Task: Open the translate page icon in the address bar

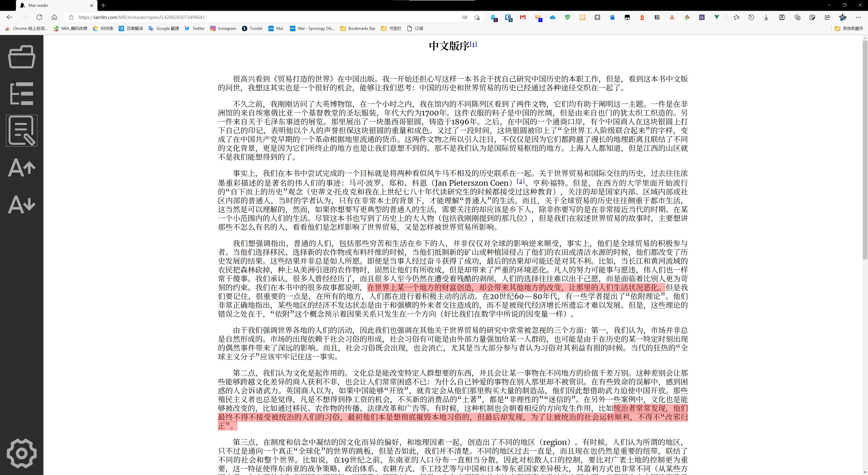Action: (x=464, y=17)
